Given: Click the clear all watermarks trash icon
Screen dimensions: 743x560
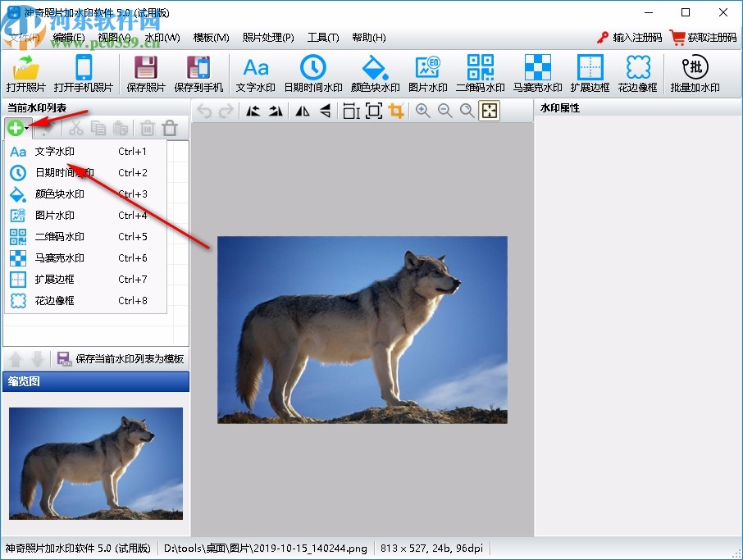Looking at the screenshot, I should coord(170,127).
